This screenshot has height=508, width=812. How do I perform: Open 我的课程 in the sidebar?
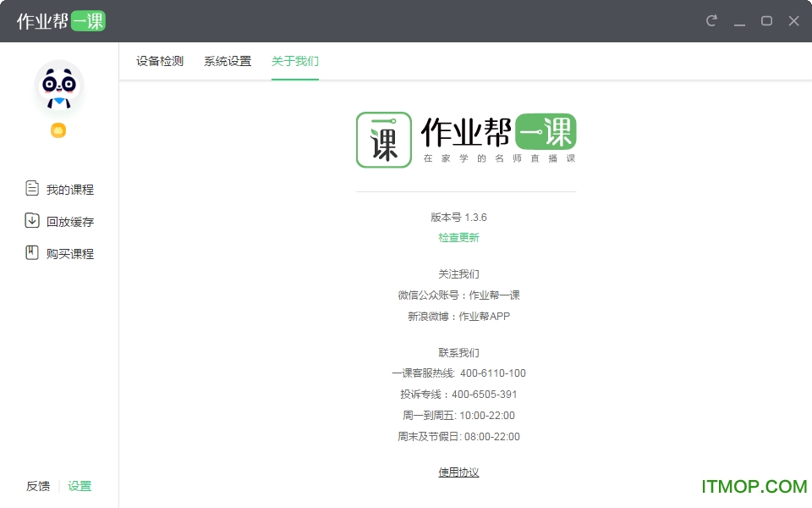click(70, 190)
